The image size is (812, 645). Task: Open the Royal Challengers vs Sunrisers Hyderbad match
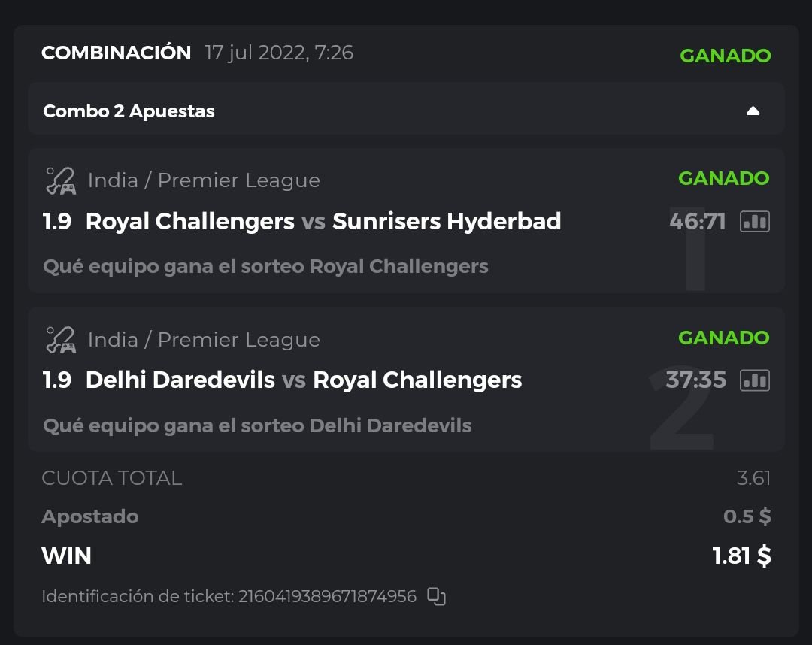(x=323, y=222)
